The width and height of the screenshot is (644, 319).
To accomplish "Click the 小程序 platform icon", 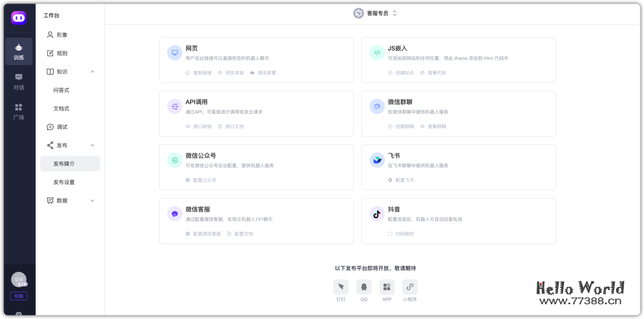I will 410,287.
